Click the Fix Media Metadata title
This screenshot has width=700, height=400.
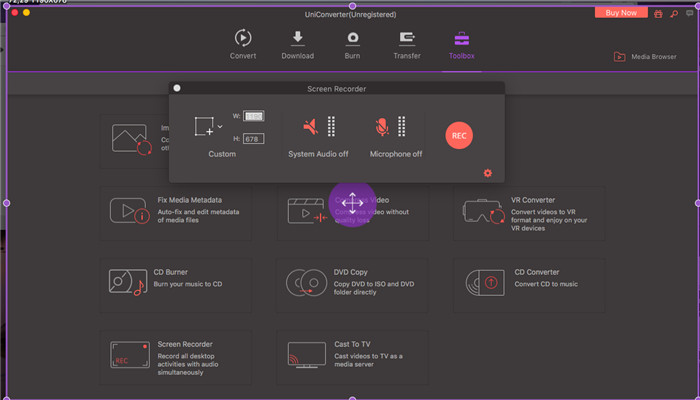(x=190, y=200)
